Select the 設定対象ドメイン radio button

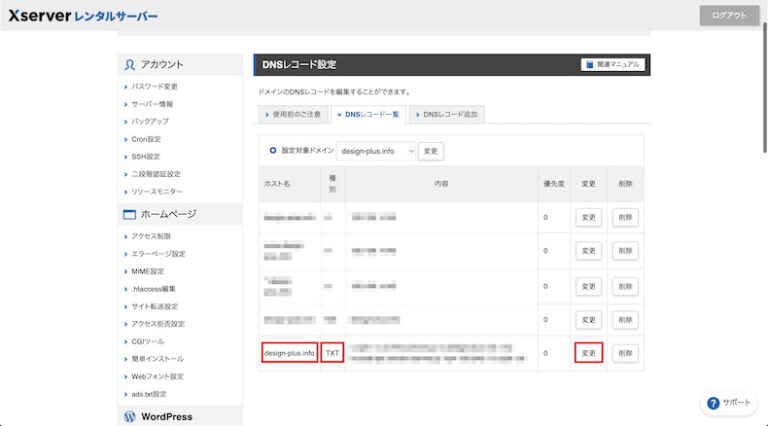click(x=272, y=151)
